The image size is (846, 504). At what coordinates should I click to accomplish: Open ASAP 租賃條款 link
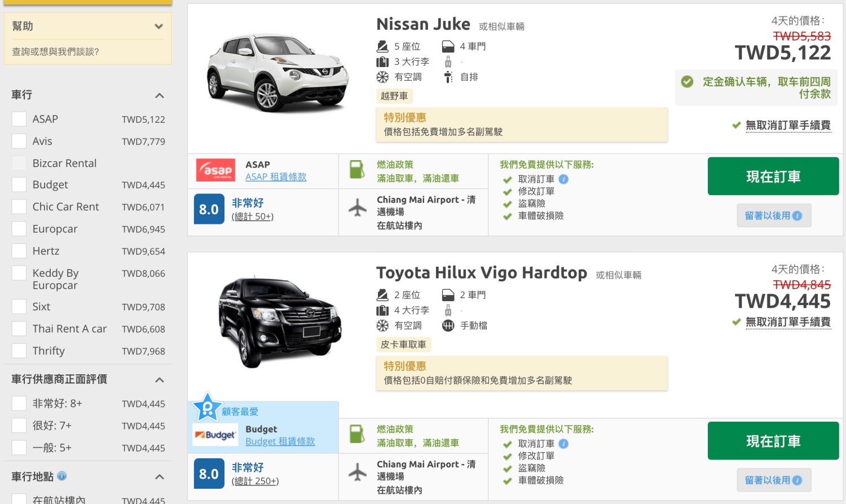276,177
